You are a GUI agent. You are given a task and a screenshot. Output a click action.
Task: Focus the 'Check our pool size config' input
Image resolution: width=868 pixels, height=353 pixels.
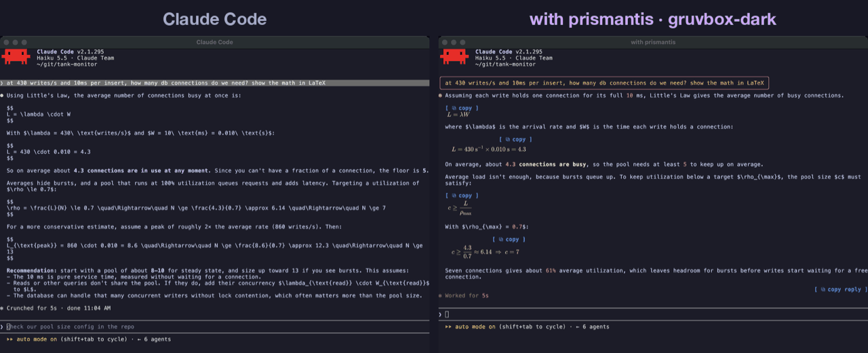[214, 327]
